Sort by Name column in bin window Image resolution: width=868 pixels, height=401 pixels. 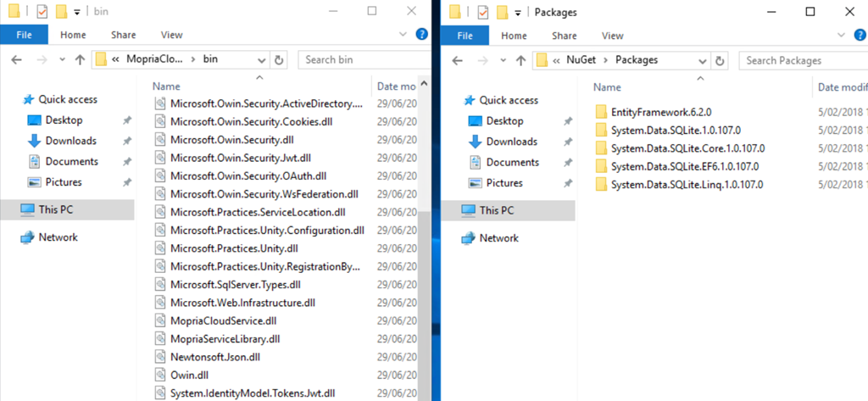(167, 86)
